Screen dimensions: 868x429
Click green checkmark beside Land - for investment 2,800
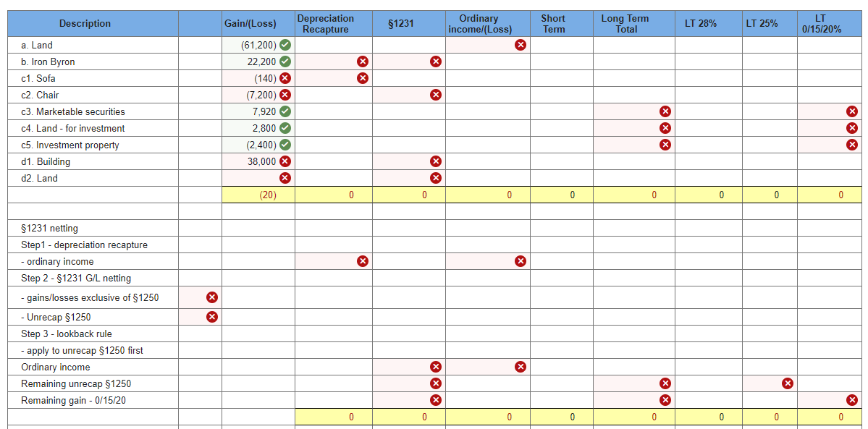285,128
